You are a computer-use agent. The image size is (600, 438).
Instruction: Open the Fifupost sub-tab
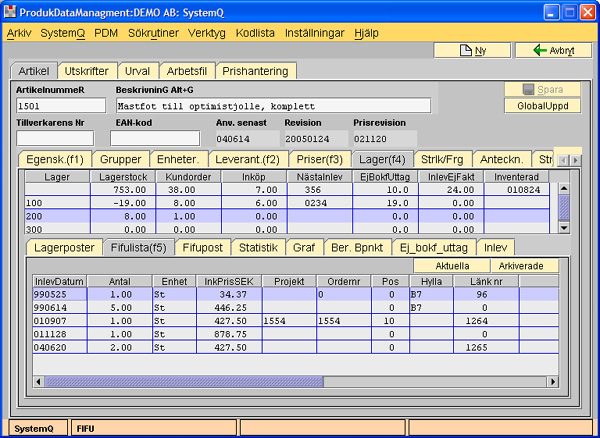pos(202,247)
